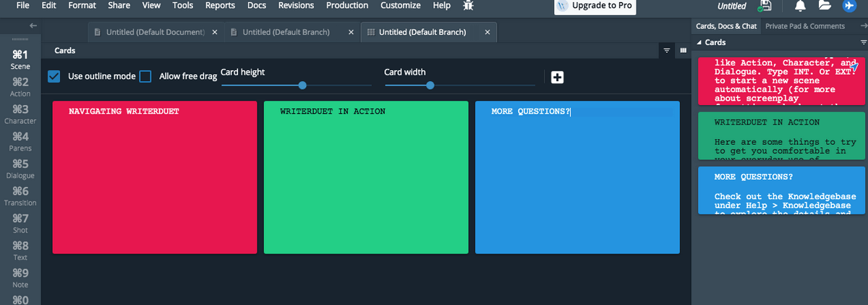Adjust the Card height slider handle

302,85
